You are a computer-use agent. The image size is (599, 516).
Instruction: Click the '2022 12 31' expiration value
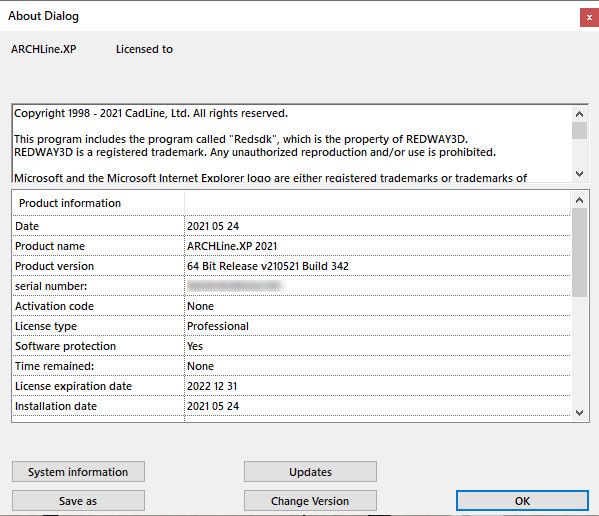[212, 386]
